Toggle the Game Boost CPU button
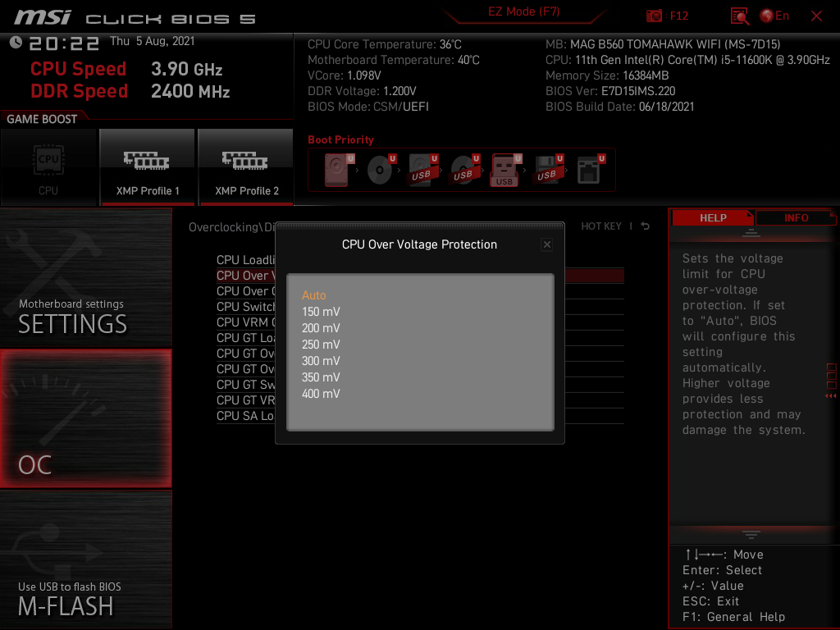Screen dimensions: 840x630 pos(48,167)
